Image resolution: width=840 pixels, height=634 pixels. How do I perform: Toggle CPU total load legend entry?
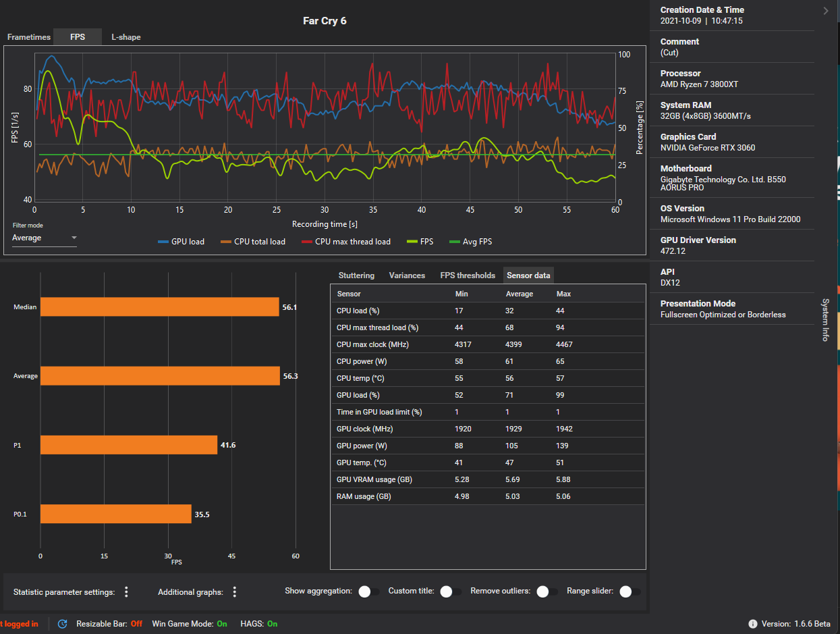click(253, 242)
